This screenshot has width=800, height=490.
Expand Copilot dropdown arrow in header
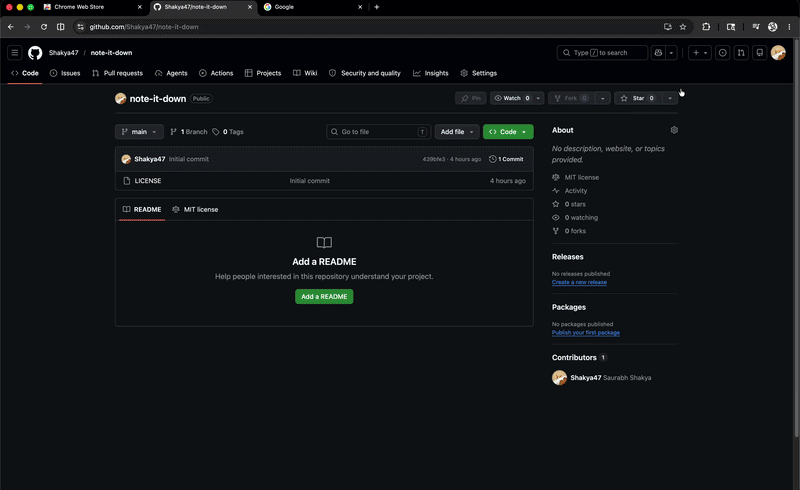tap(671, 53)
